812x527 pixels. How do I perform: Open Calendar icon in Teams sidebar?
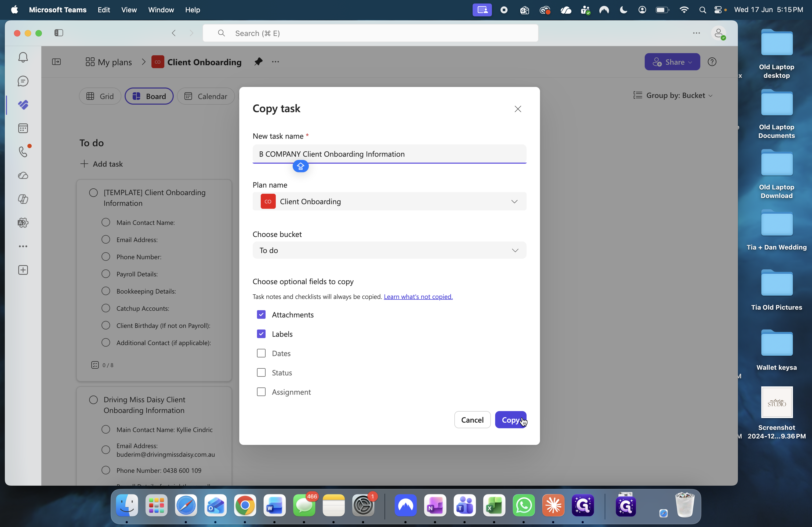[23, 128]
